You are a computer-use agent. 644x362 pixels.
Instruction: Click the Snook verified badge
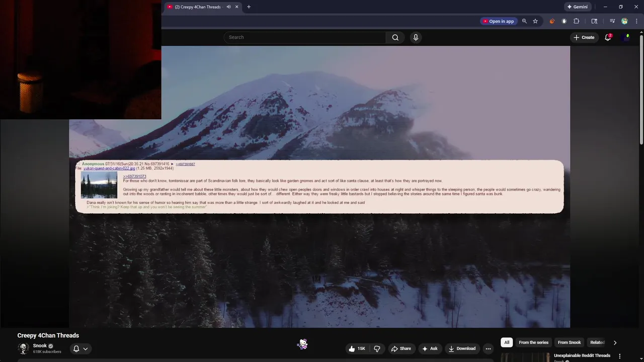tap(51, 346)
